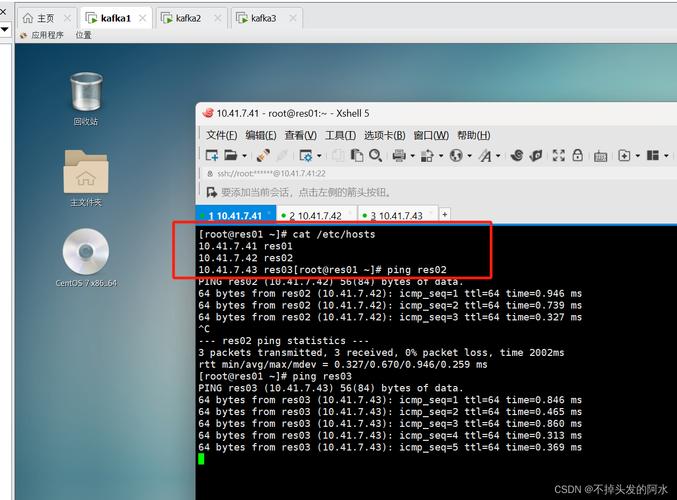Select the 回收站 trash desktop icon
This screenshot has width=677, height=500.
pyautogui.click(x=86, y=99)
